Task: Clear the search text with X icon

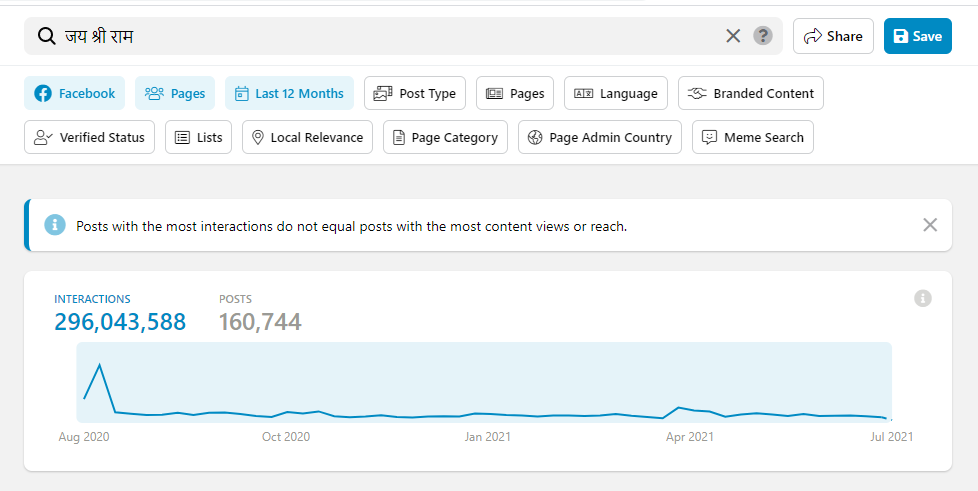Action: [x=733, y=36]
